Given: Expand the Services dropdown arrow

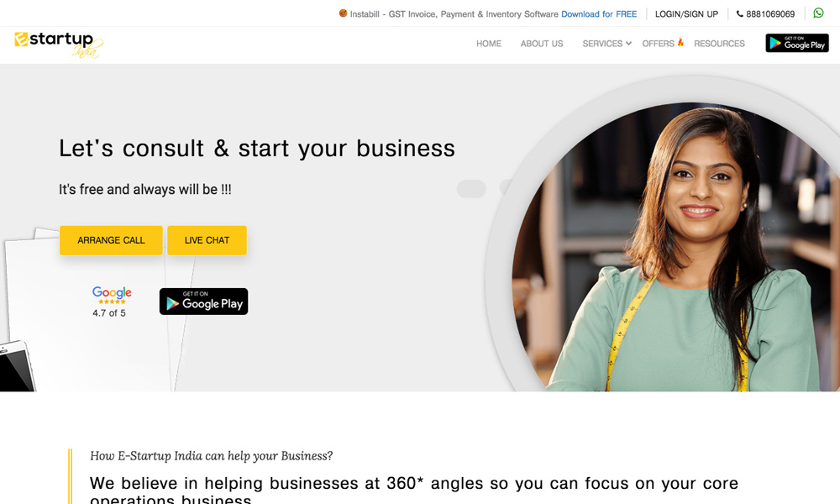Looking at the screenshot, I should [x=628, y=44].
